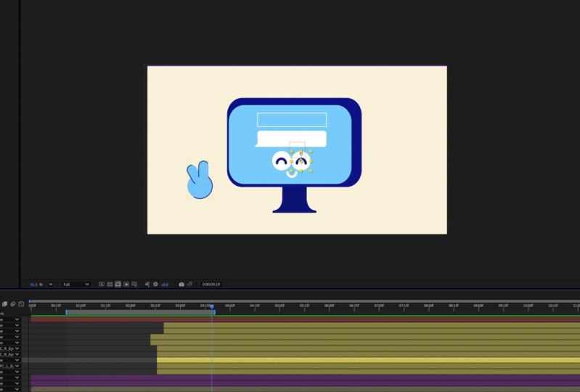The width and height of the screenshot is (580, 392).
Task: Click the 10:00f mark on time ruler
Action: coord(528,306)
